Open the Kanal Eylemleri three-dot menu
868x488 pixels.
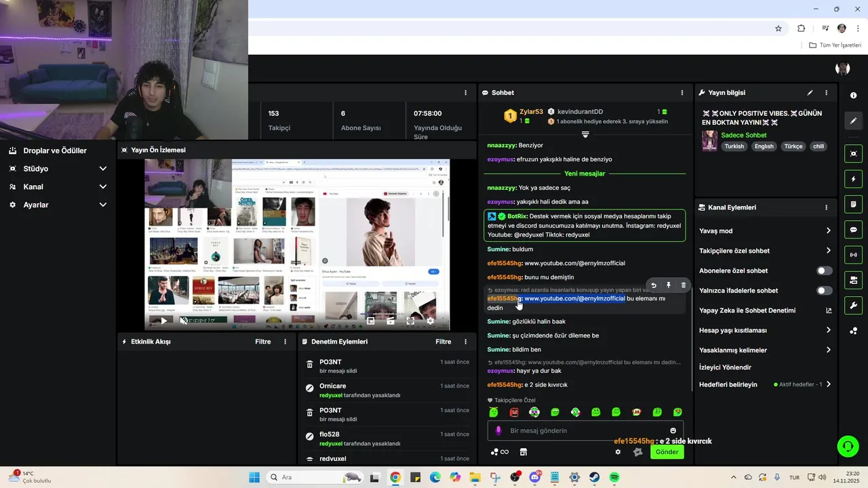[x=826, y=207]
